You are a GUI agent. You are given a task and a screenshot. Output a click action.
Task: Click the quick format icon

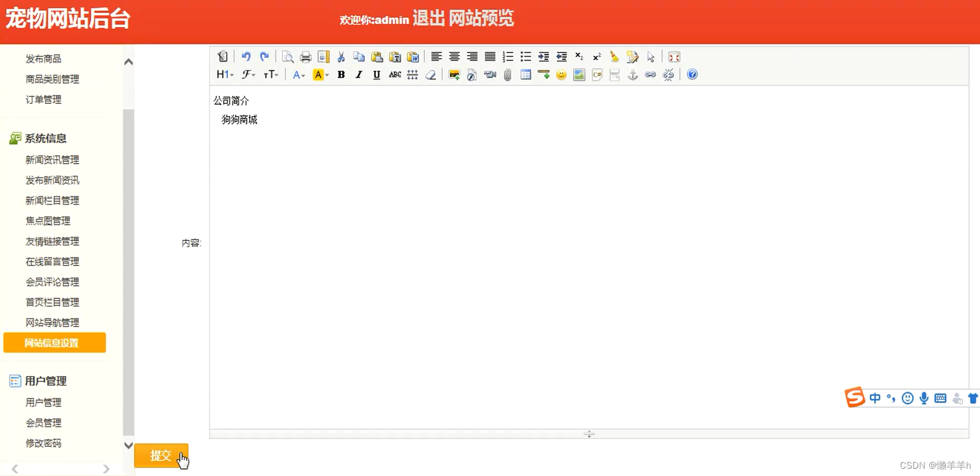(x=633, y=57)
